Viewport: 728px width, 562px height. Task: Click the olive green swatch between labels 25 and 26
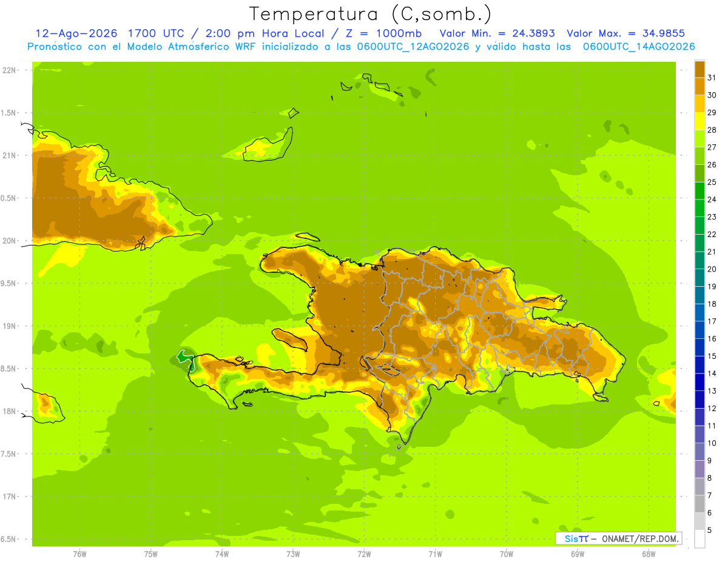(699, 173)
